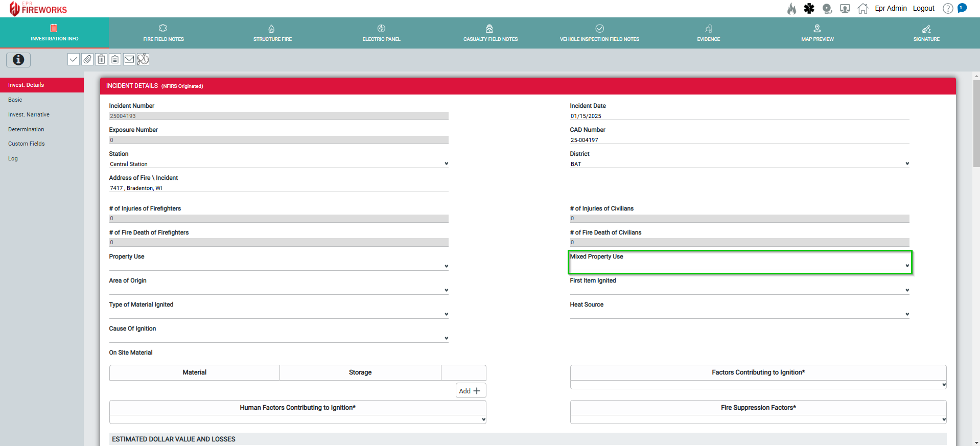Open the Evidence tab
Screen dimensions: 980x446
coord(708,33)
